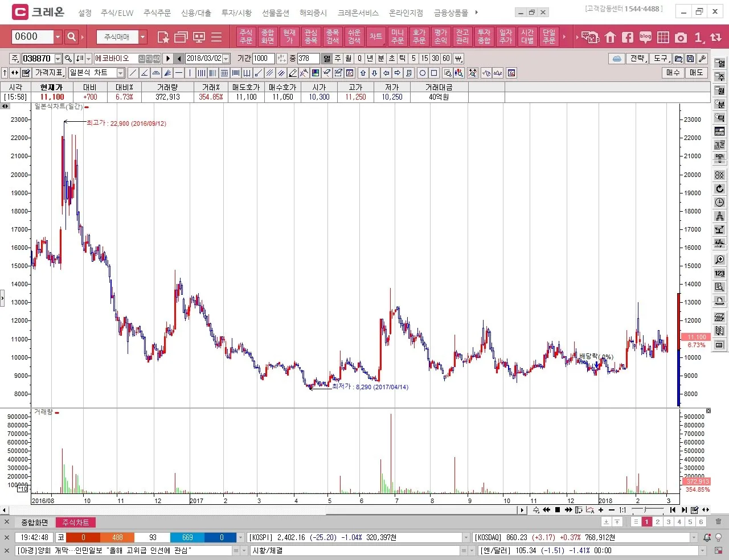Click the save chart floppy icon

(690, 59)
